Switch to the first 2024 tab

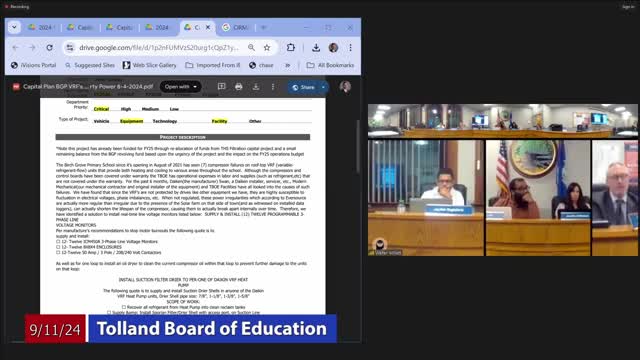point(41,27)
